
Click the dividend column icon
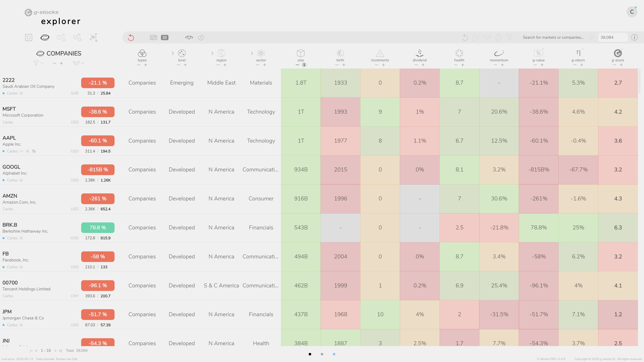419,53
